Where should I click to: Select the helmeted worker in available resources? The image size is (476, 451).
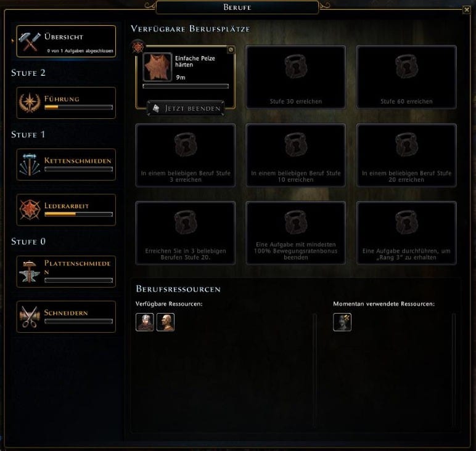tap(145, 322)
